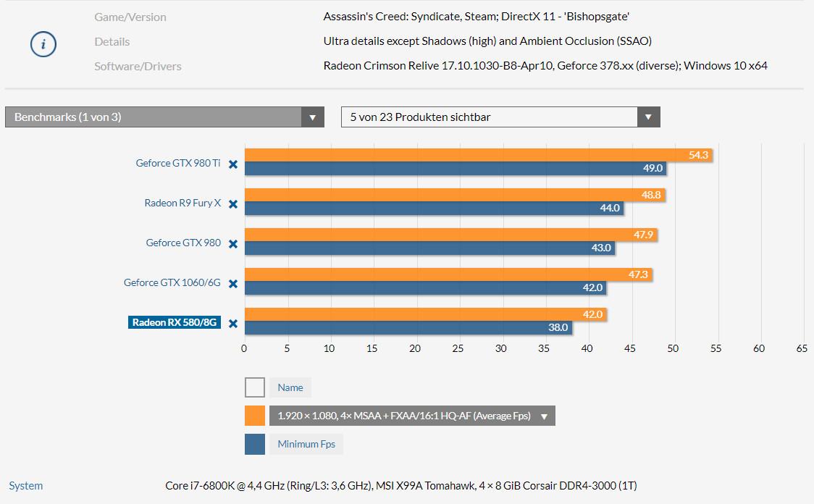This screenshot has height=504, width=814.
Task: Select the Geforce GTX 980 label
Action: pos(183,243)
